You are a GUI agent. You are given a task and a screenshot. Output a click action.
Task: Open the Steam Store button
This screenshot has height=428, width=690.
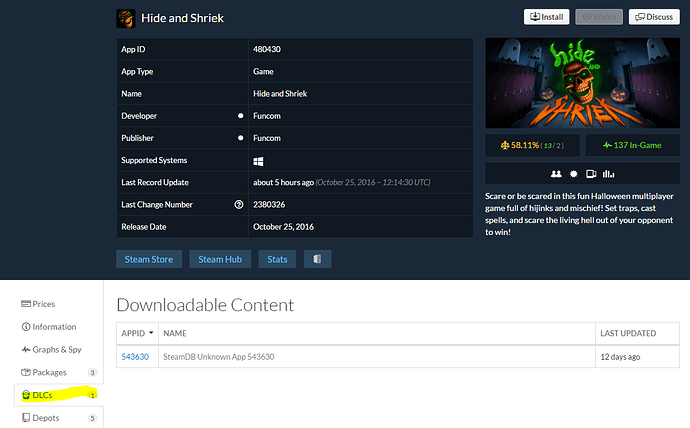pyautogui.click(x=149, y=259)
